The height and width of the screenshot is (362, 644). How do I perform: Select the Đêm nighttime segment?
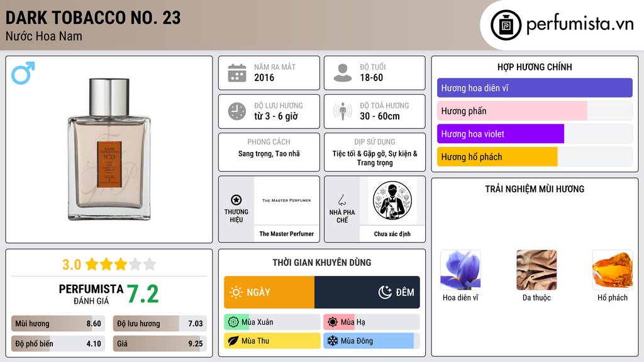[367, 292]
